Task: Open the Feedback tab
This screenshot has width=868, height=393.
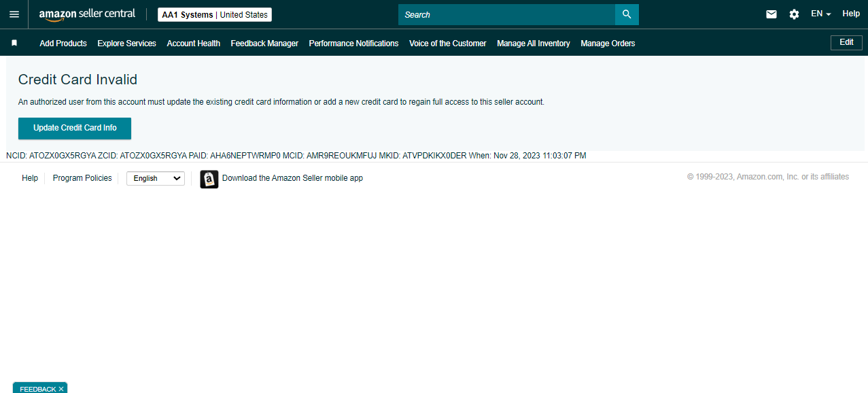Action: pos(37,389)
